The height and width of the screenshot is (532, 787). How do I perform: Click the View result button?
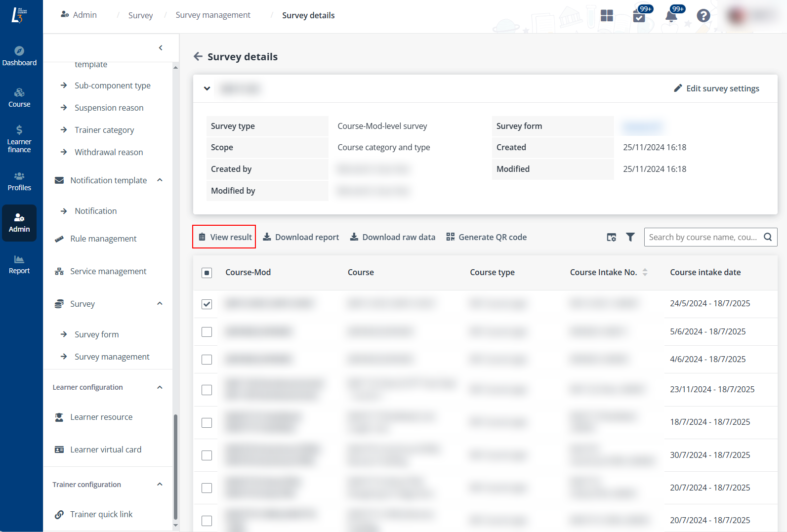pyautogui.click(x=224, y=237)
